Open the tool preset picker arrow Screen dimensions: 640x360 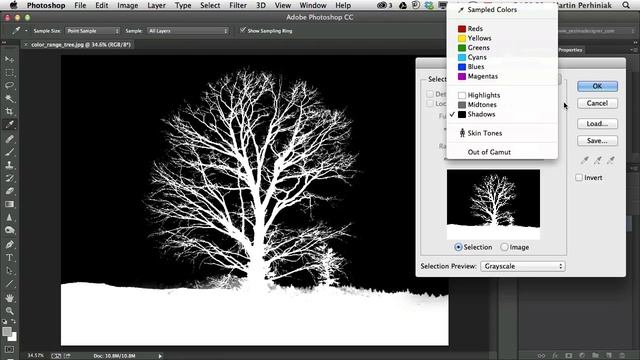[x=26, y=31]
